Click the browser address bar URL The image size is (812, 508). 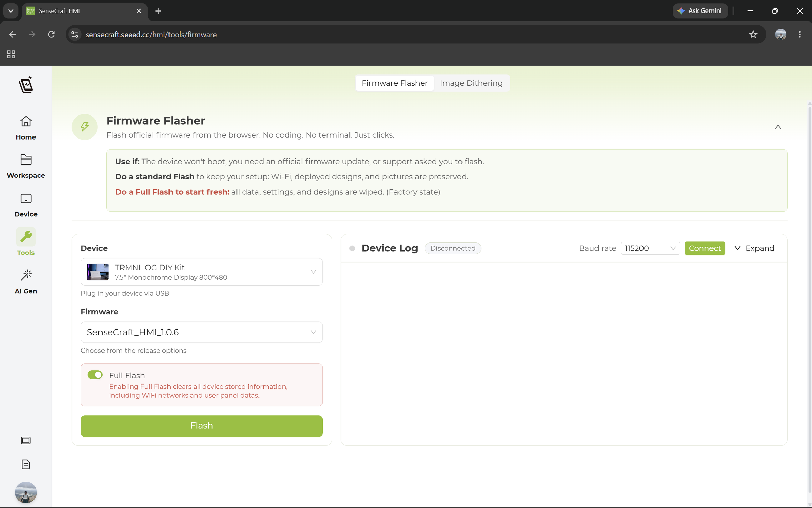click(151, 35)
